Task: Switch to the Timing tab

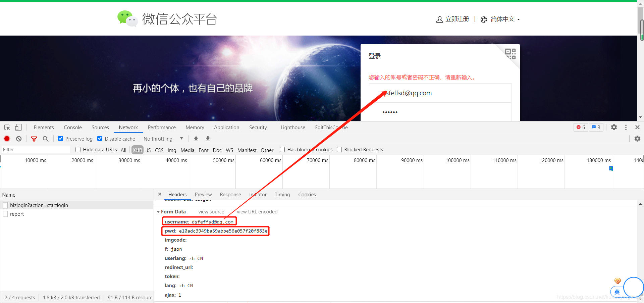Action: 282,195
